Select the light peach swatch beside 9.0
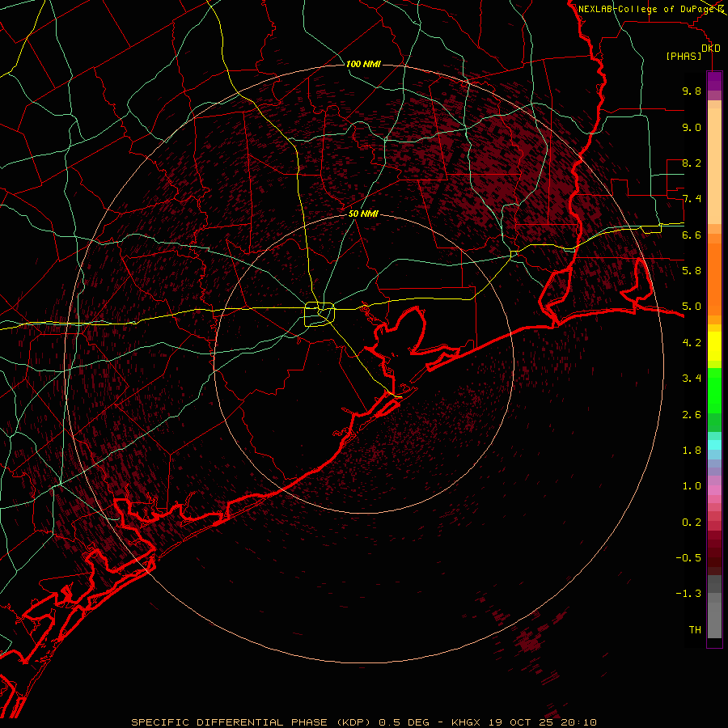 pos(714,127)
